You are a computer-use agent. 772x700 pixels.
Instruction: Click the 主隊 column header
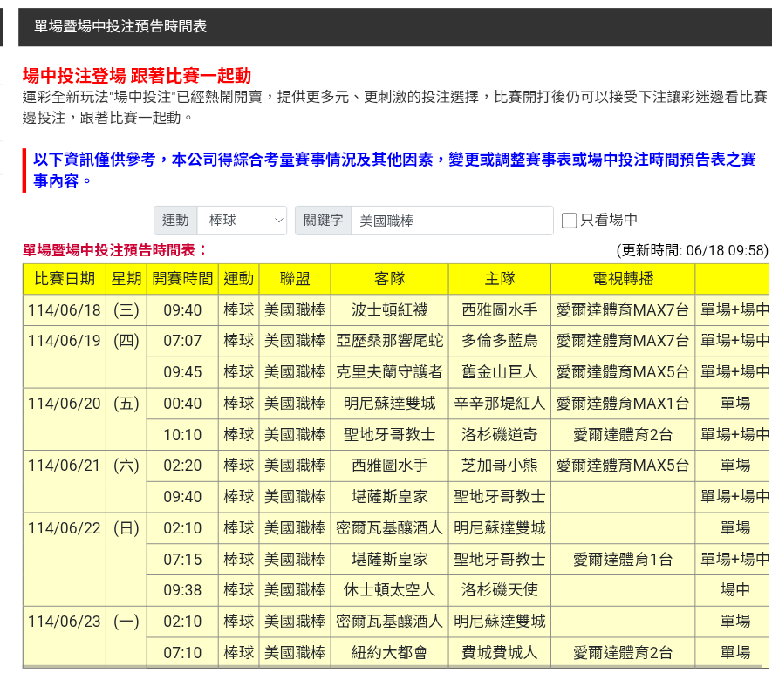[x=500, y=279]
